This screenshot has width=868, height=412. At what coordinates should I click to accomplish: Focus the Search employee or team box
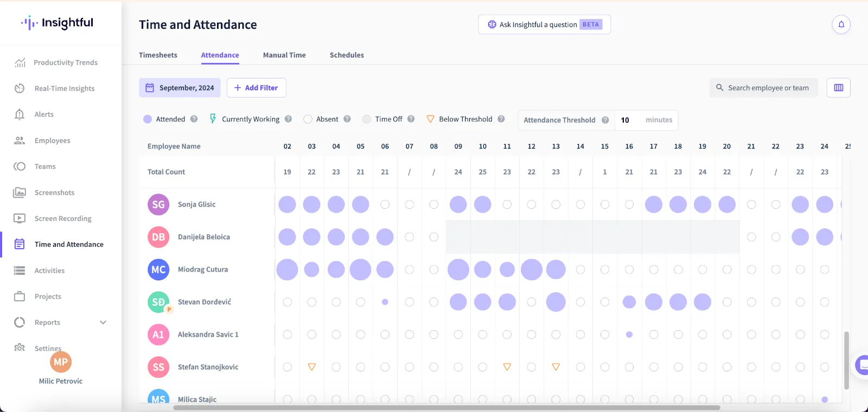click(763, 88)
